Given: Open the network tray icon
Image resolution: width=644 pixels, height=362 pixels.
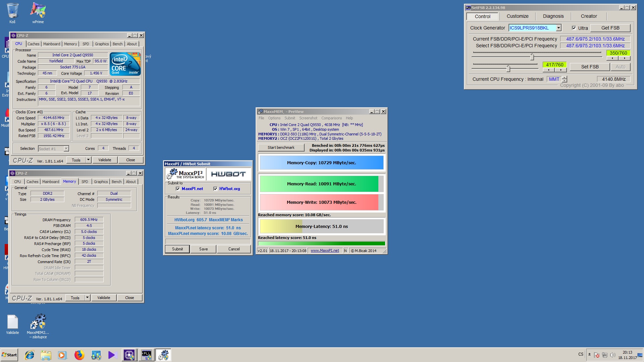Looking at the screenshot, I should [x=605, y=355].
